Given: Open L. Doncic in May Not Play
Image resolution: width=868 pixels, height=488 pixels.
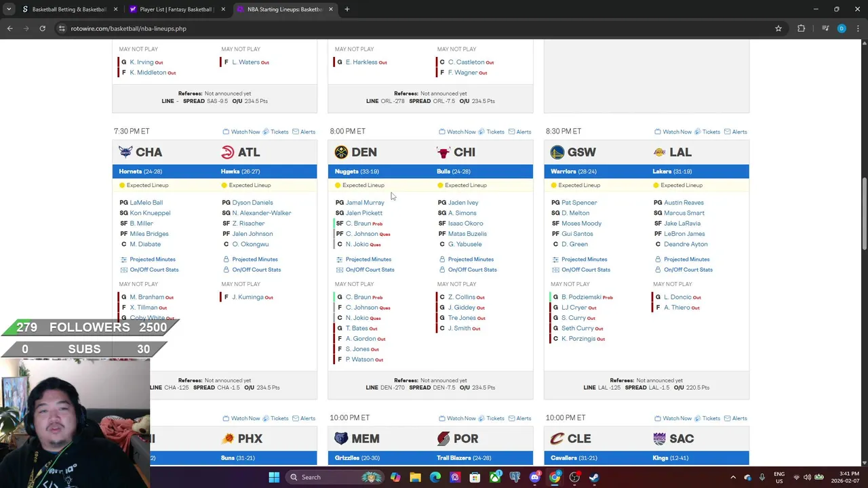Looking at the screenshot, I should tap(678, 297).
